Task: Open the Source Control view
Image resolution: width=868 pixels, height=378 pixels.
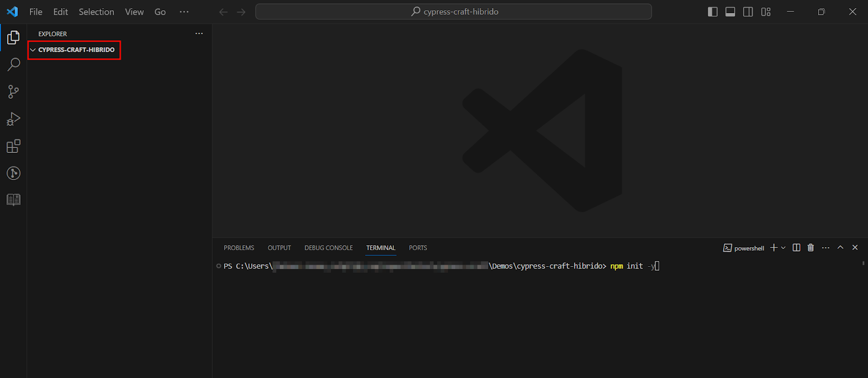Action: pyautogui.click(x=14, y=92)
